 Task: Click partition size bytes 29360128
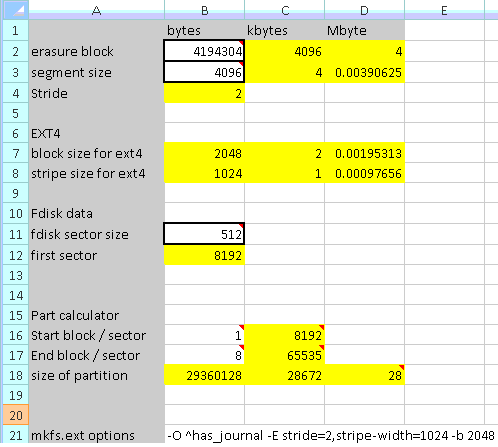click(x=204, y=375)
